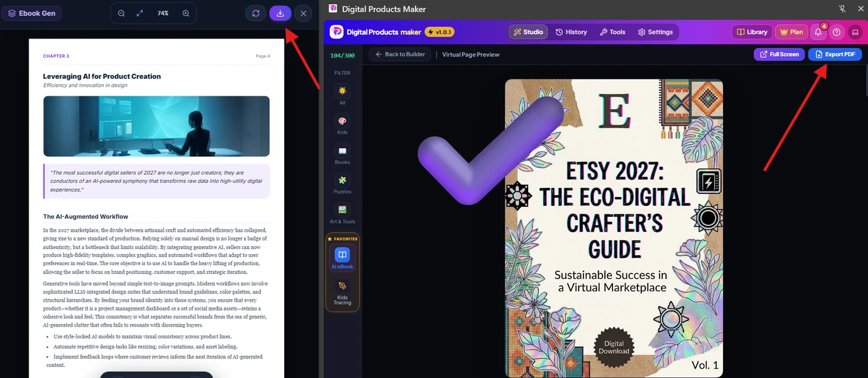This screenshot has width=868, height=378.
Task: Click the subheading The AI-Augmented Workflow
Action: click(86, 217)
